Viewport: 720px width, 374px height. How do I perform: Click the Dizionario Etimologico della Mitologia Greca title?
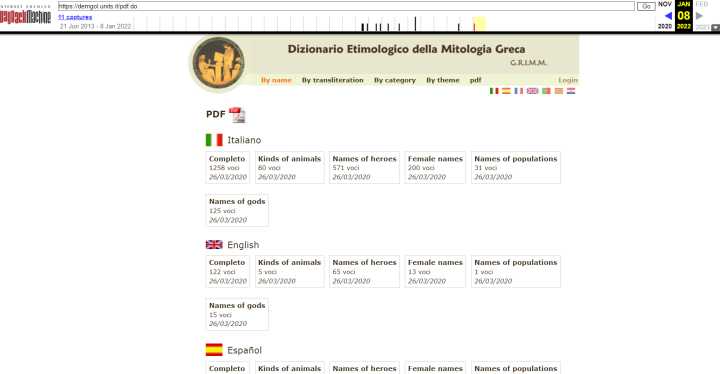point(406,49)
